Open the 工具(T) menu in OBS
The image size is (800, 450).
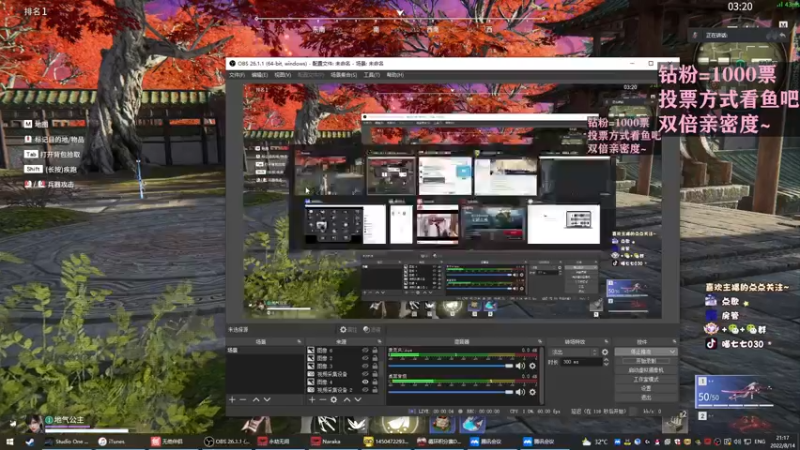coord(371,75)
